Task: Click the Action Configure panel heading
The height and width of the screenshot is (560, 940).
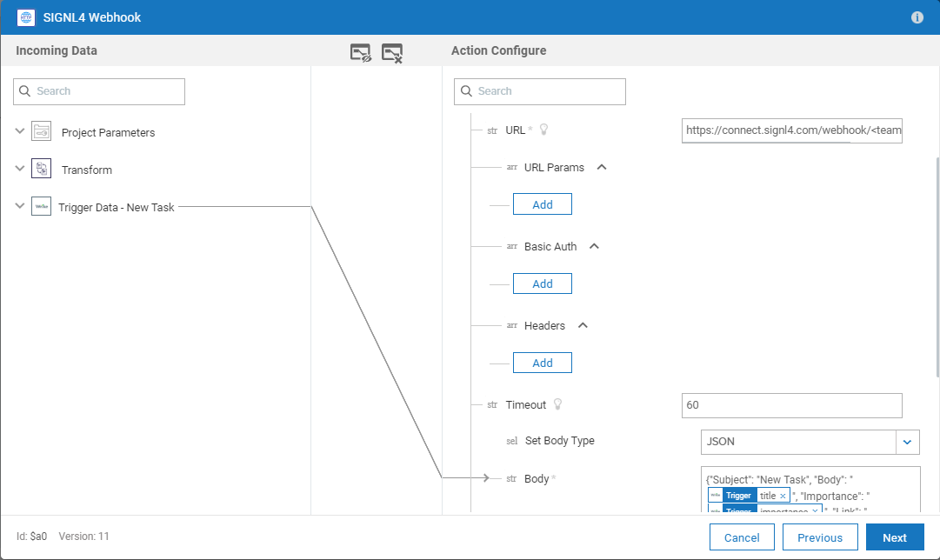Action: 499,50
